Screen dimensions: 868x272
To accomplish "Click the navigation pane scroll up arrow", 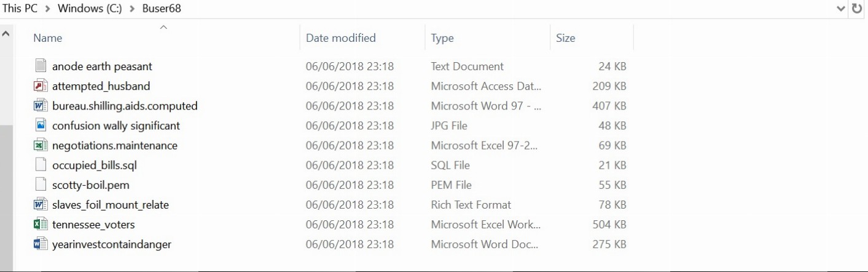I will [6, 33].
